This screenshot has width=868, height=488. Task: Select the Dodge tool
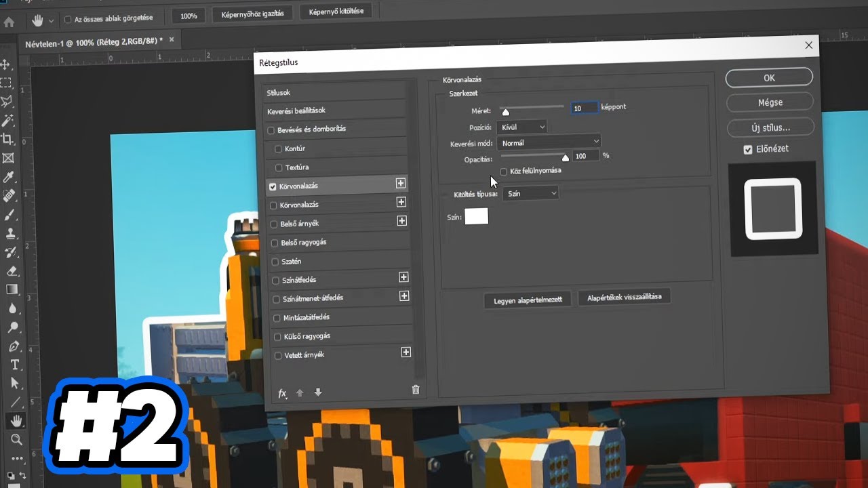pos(14,328)
